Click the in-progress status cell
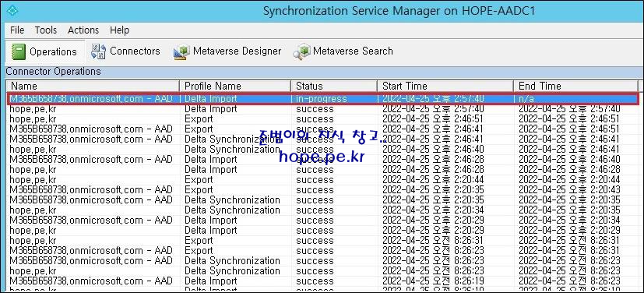Image resolution: width=644 pixels, height=293 pixels. pyautogui.click(x=322, y=99)
